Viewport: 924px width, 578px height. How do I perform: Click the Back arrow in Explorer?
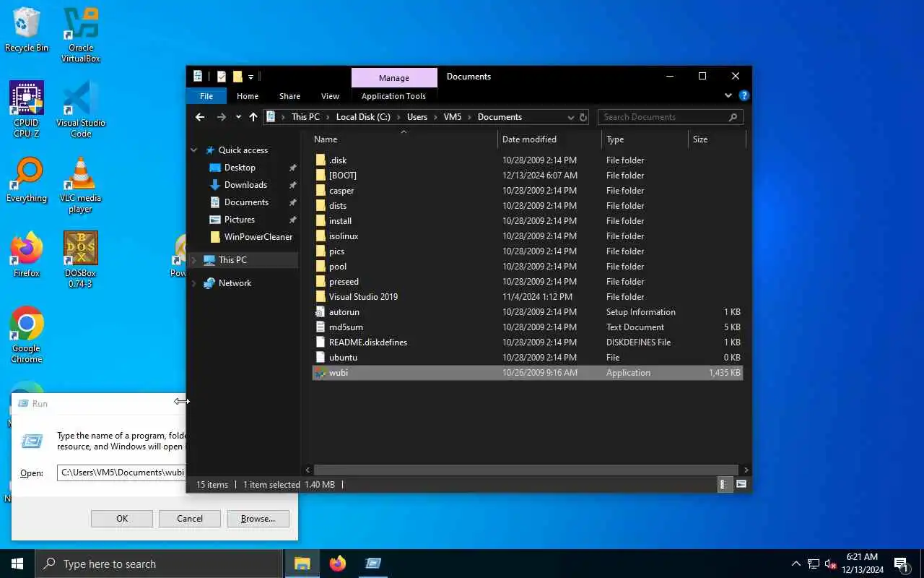200,117
